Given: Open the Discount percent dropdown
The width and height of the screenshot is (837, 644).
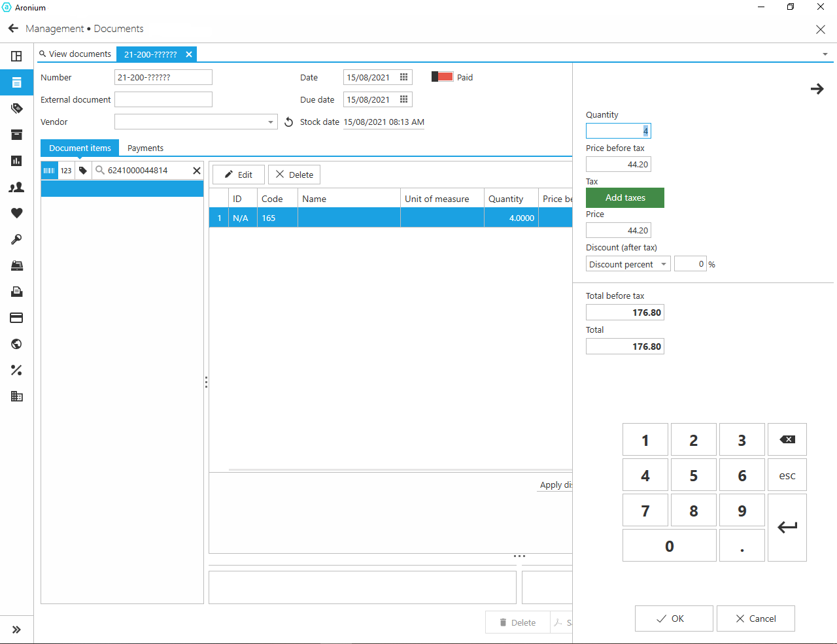Looking at the screenshot, I should [x=663, y=264].
